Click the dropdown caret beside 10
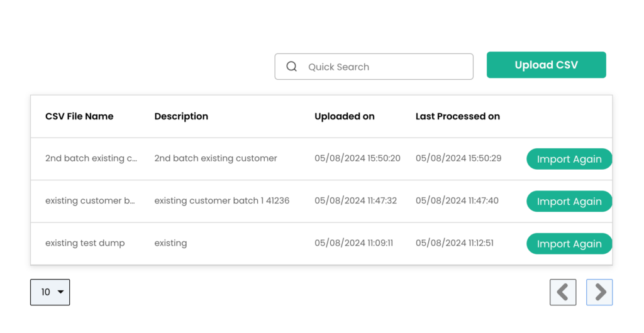The image size is (644, 333). [61, 292]
